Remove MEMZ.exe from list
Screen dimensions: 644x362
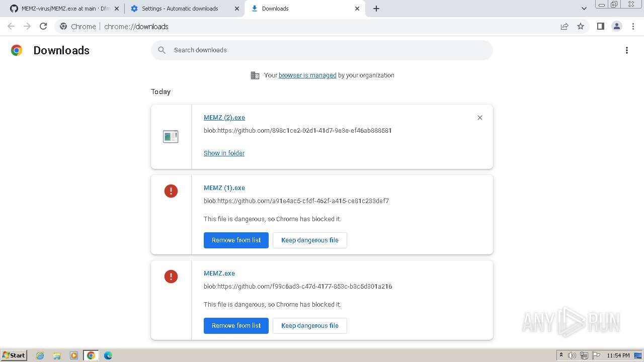pos(236,326)
